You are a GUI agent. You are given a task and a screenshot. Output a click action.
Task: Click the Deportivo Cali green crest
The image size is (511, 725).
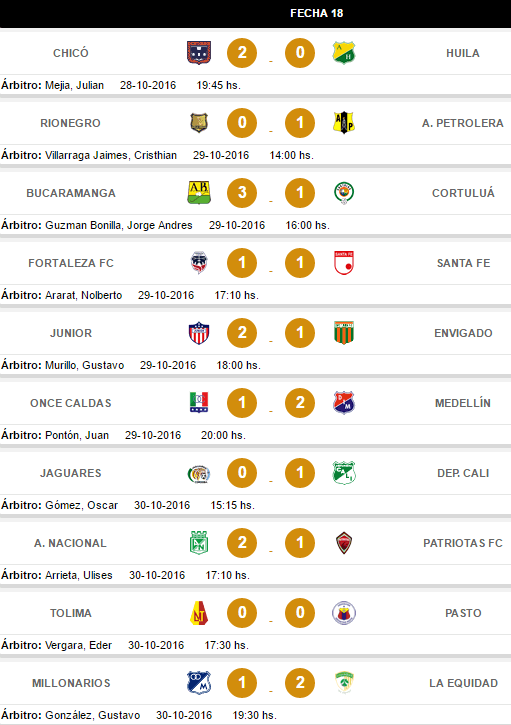344,473
